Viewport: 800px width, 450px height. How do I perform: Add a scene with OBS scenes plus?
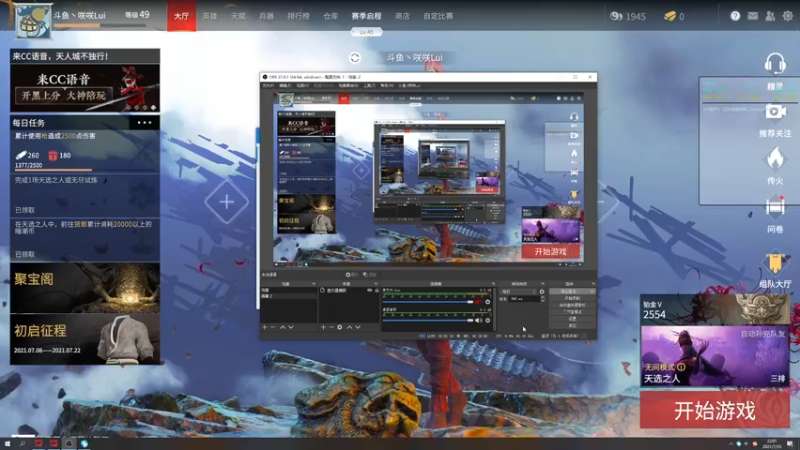click(264, 327)
